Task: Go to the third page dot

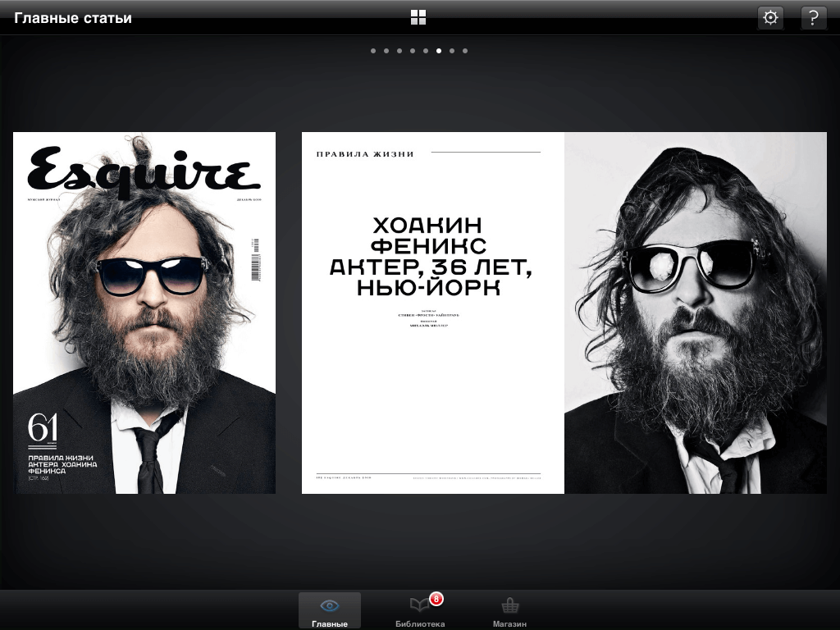Action: tap(399, 51)
